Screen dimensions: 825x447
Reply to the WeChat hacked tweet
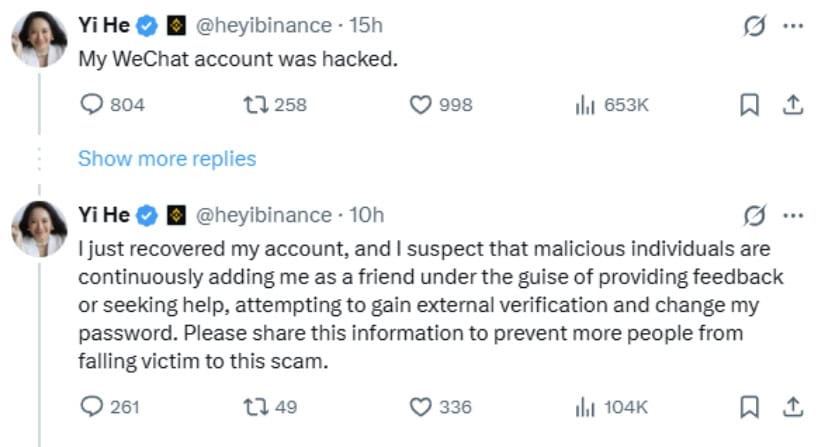[x=92, y=105]
